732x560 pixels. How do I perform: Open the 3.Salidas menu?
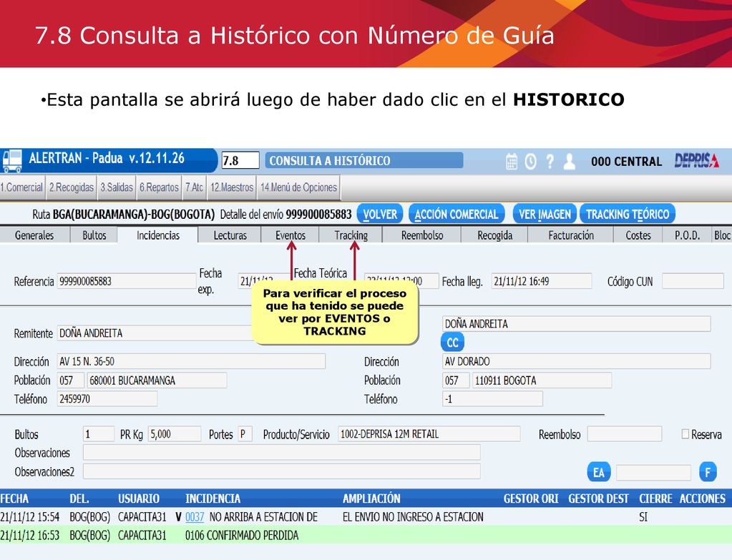click(117, 187)
